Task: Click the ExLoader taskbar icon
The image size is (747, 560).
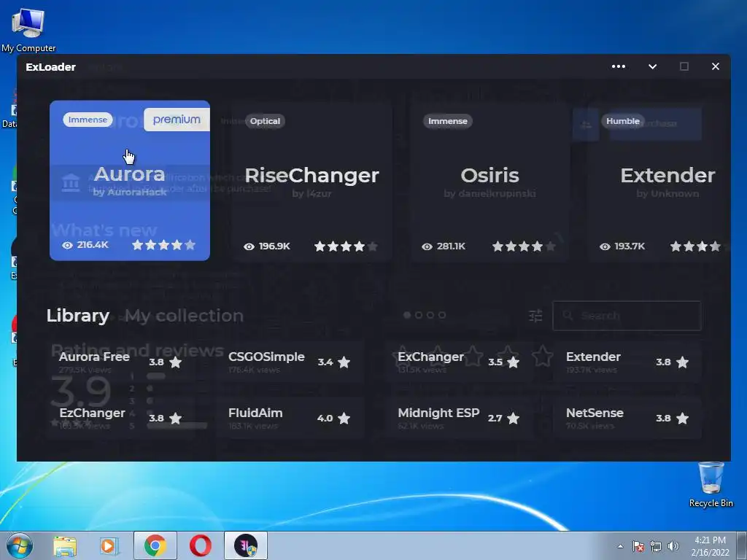Action: [246, 545]
